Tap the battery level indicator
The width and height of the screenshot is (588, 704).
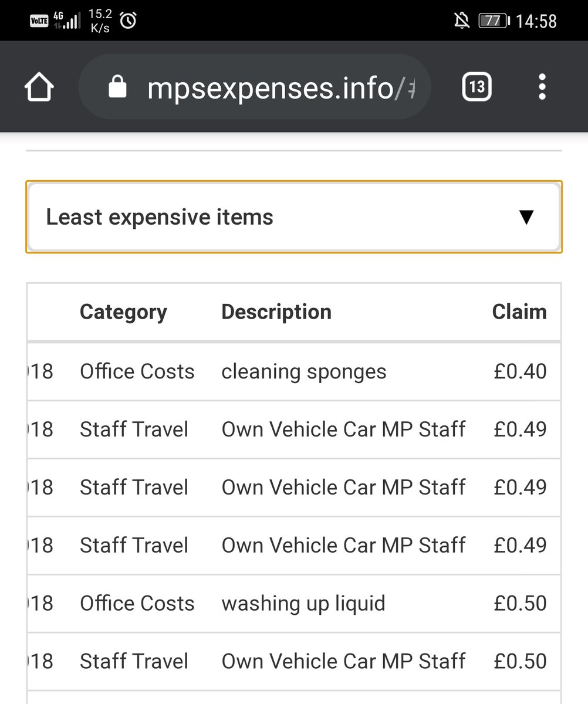494,21
